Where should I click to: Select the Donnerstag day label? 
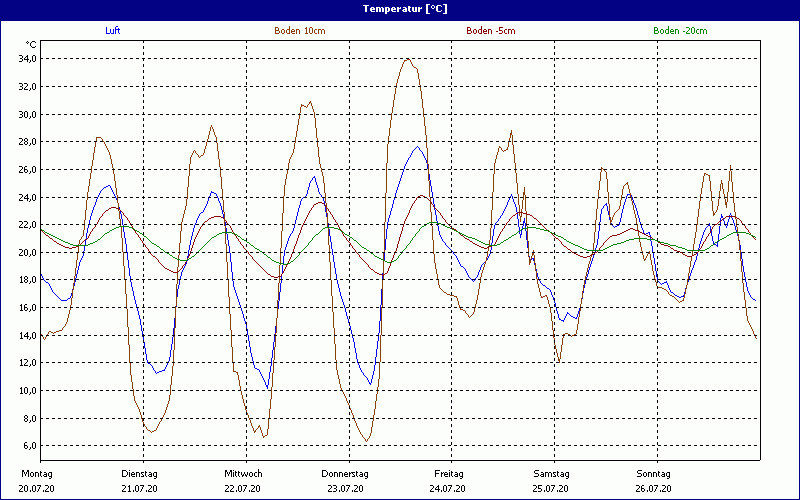tap(346, 473)
